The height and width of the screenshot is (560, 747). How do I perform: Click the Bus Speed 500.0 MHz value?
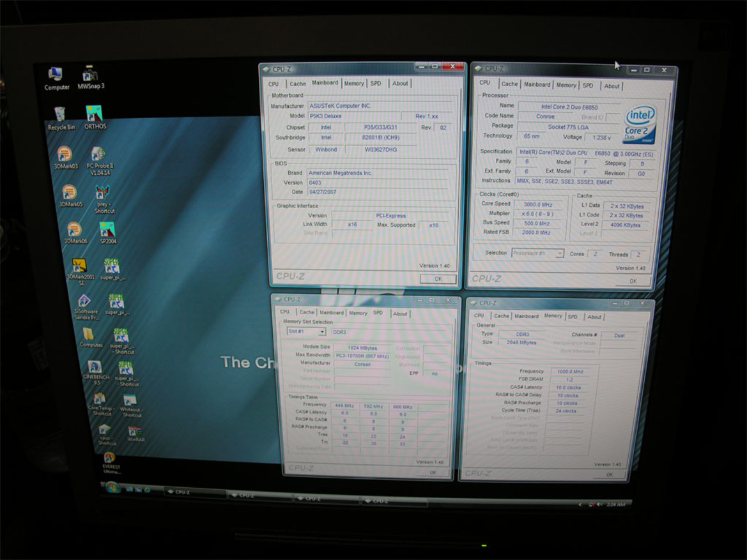tap(537, 223)
